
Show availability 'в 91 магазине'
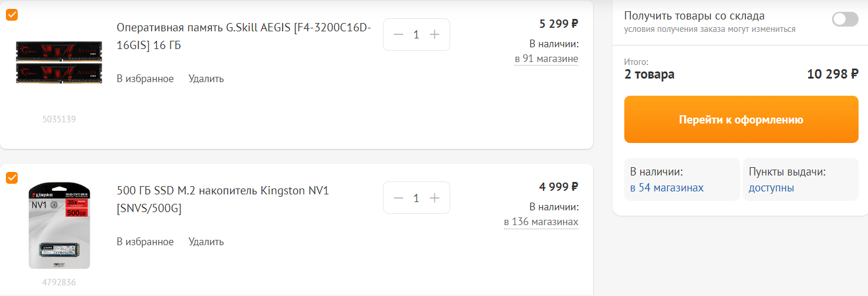pos(546,58)
